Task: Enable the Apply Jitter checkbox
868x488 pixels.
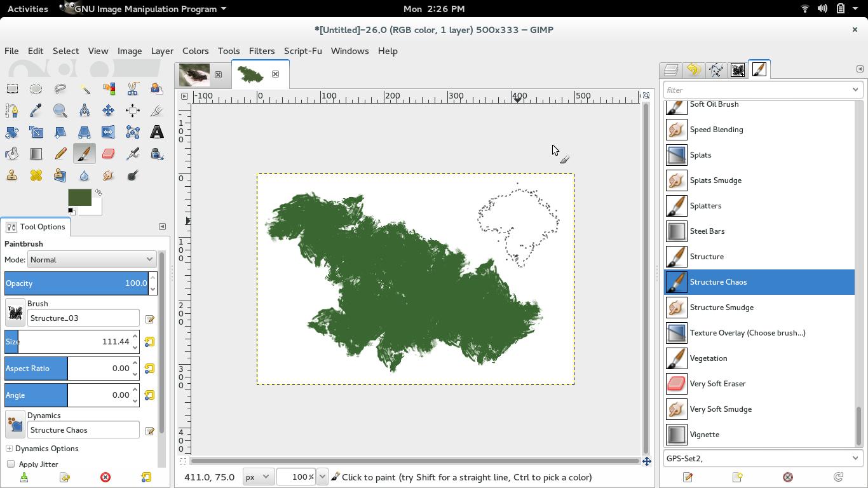Action: (x=11, y=464)
